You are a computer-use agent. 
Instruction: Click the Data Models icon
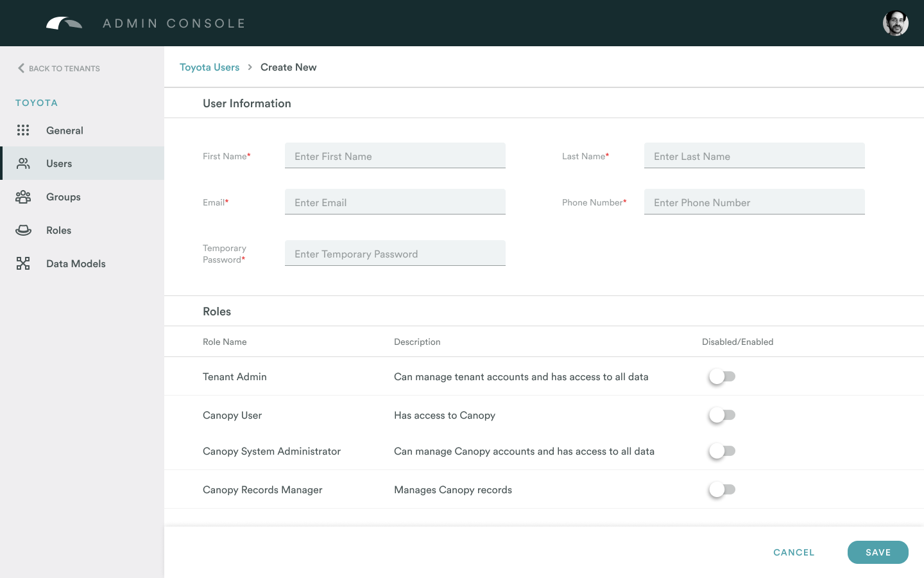(x=23, y=264)
